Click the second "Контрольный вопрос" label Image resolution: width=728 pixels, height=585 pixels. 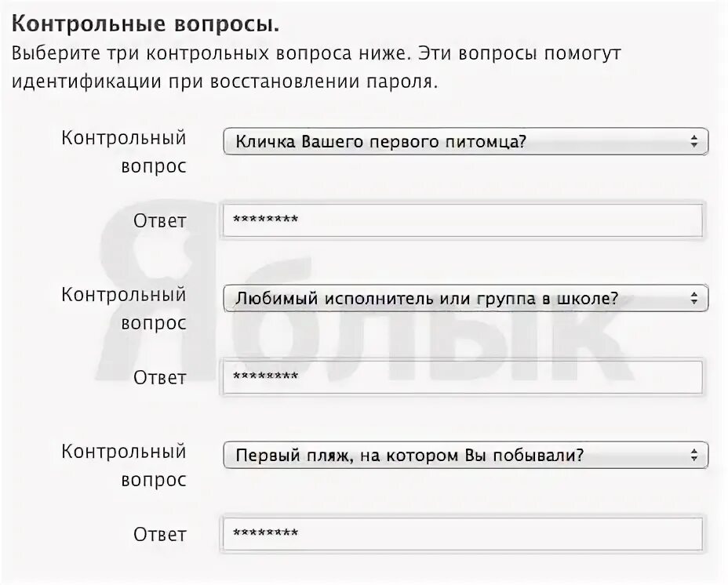[x=124, y=309]
